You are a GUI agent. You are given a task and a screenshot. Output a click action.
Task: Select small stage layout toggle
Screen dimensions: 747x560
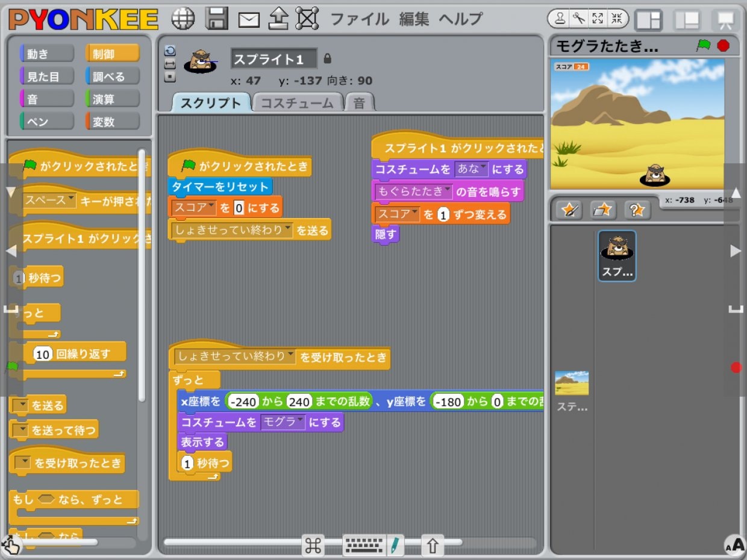(x=649, y=20)
